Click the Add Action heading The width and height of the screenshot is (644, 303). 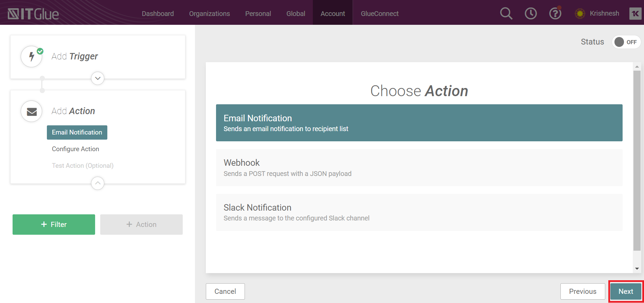(73, 111)
